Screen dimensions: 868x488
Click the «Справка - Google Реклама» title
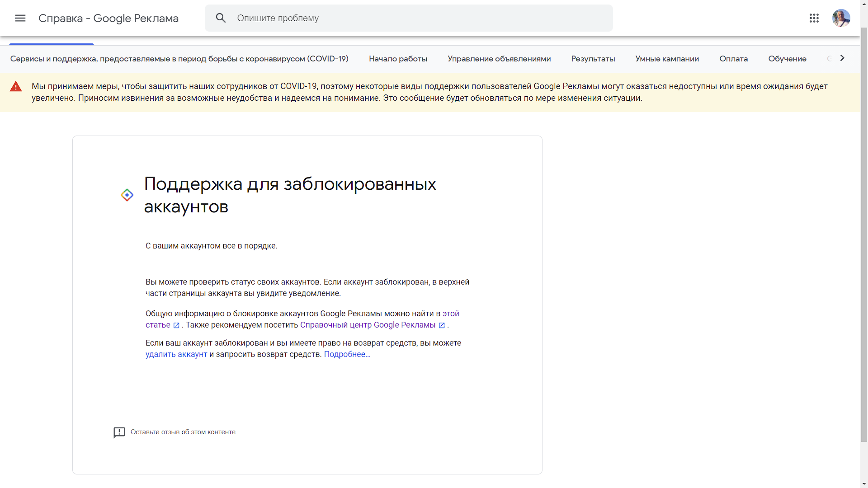coord(108,18)
